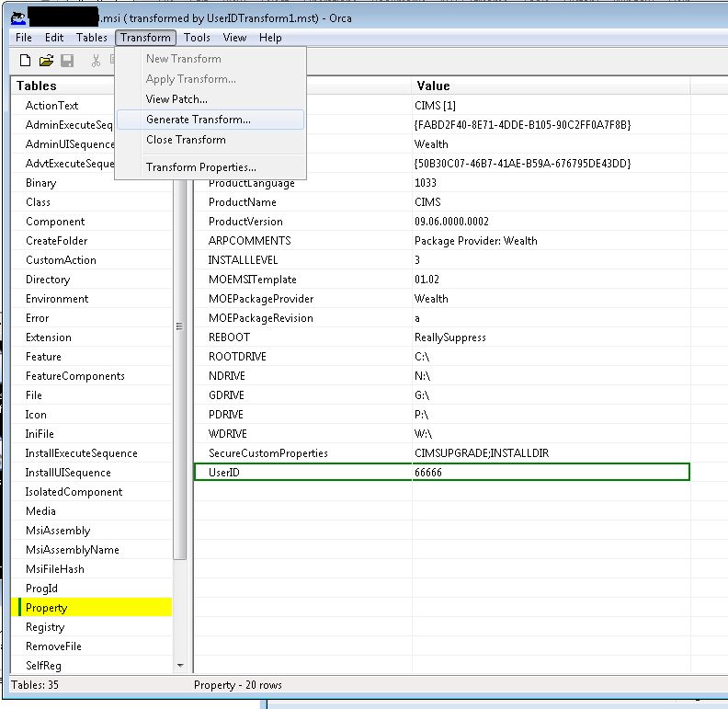Image resolution: width=728 pixels, height=709 pixels.
Task: Select the CreateFolder table
Action: pos(57,241)
